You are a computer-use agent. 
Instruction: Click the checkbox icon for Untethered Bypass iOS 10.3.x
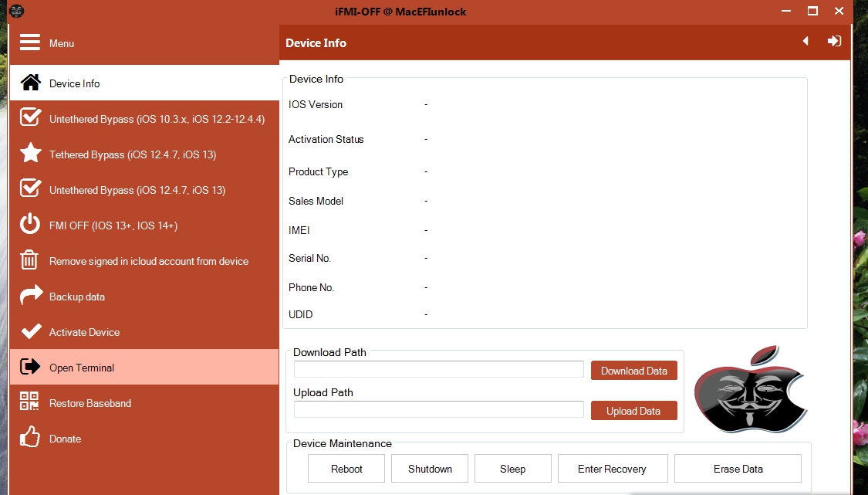pyautogui.click(x=30, y=117)
